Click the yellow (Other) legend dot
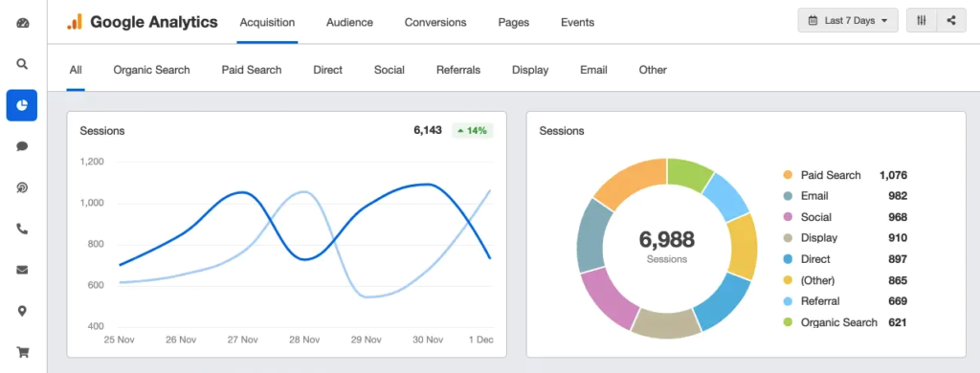The width and height of the screenshot is (980, 373). 788,280
